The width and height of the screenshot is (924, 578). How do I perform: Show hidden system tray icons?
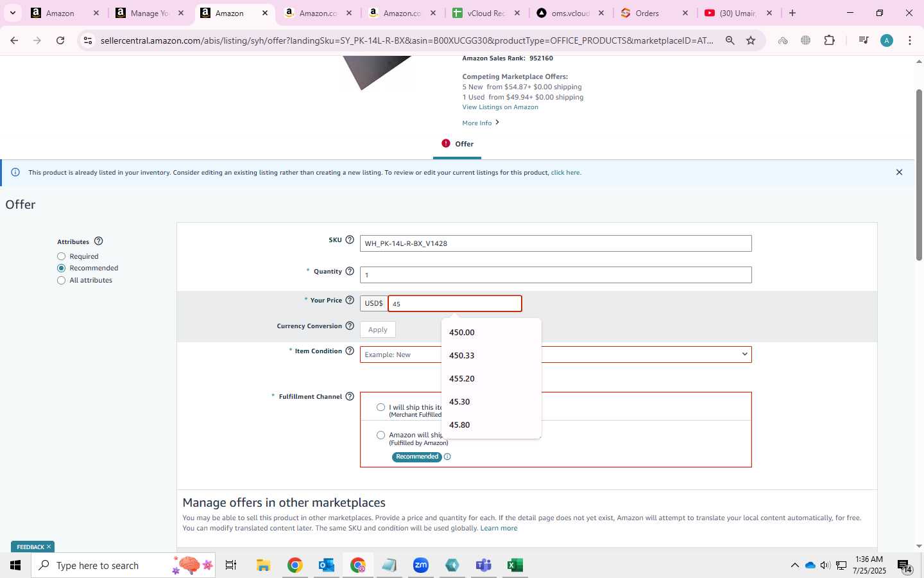[794, 565]
